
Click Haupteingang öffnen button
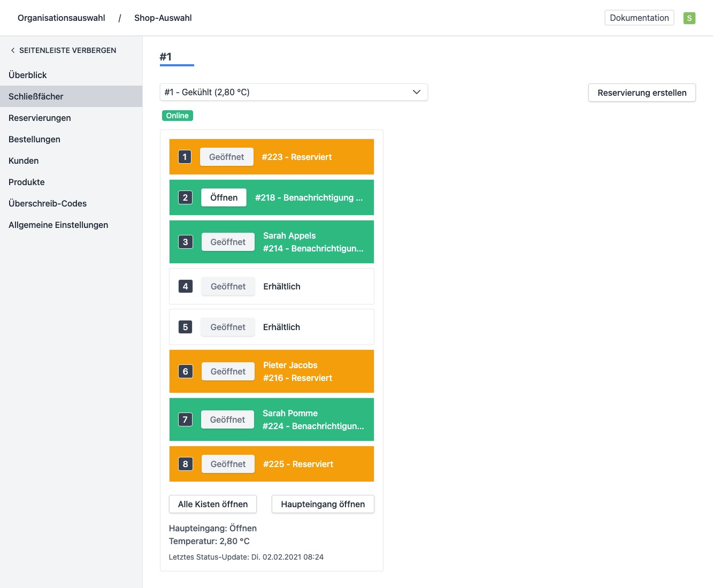click(323, 504)
